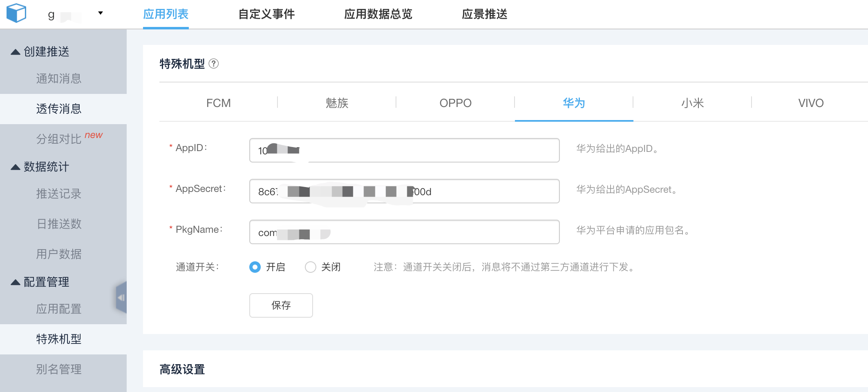The height and width of the screenshot is (392, 868).
Task: Click the 保存 button
Action: [281, 305]
